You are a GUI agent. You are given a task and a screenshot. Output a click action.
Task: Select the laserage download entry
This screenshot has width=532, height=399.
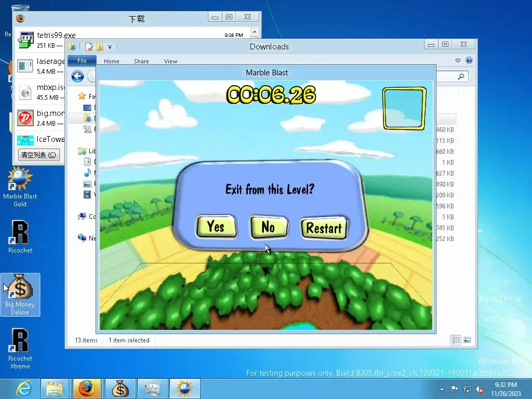[x=40, y=66]
